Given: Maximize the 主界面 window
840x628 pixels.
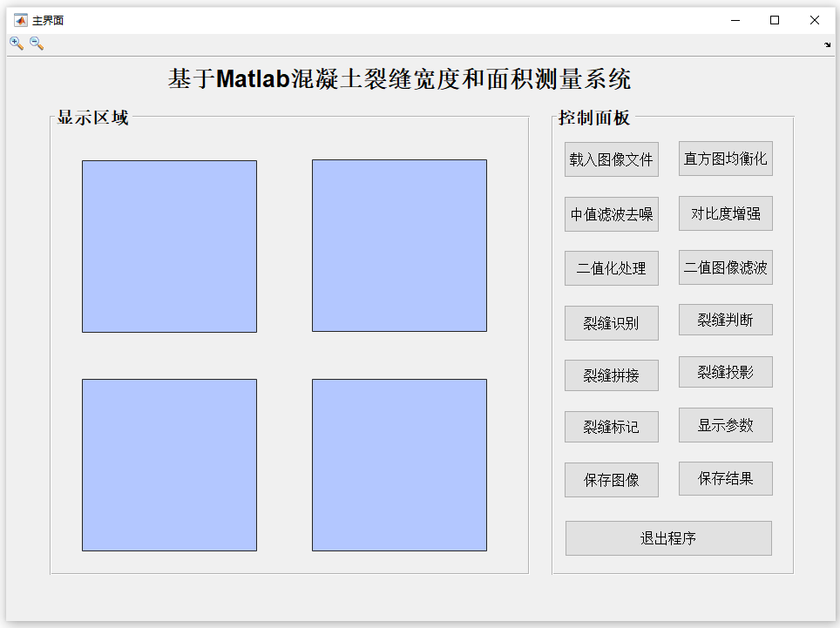Looking at the screenshot, I should click(775, 20).
